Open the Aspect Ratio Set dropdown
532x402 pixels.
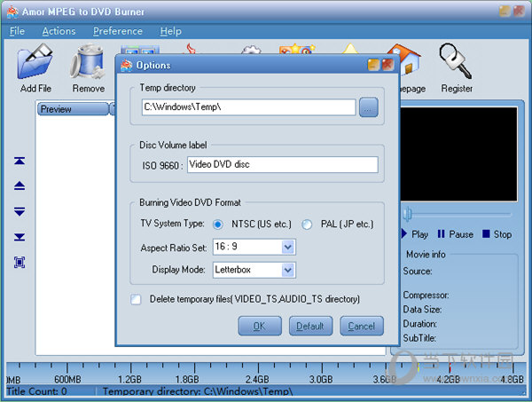click(287, 247)
